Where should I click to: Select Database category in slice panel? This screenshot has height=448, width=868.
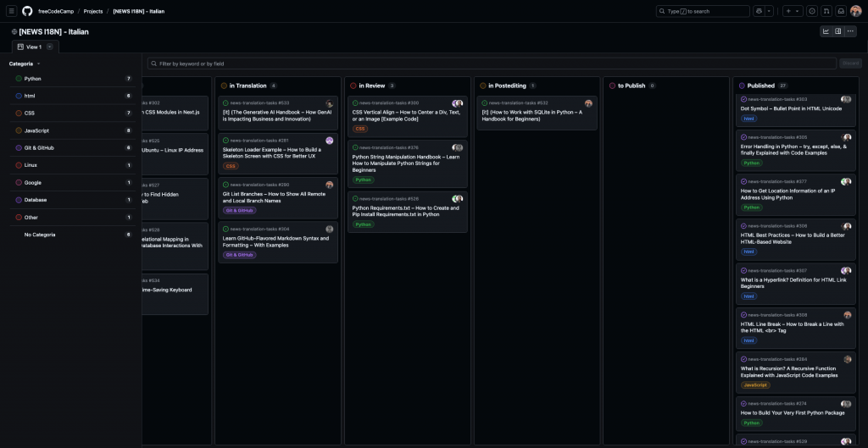click(71, 200)
